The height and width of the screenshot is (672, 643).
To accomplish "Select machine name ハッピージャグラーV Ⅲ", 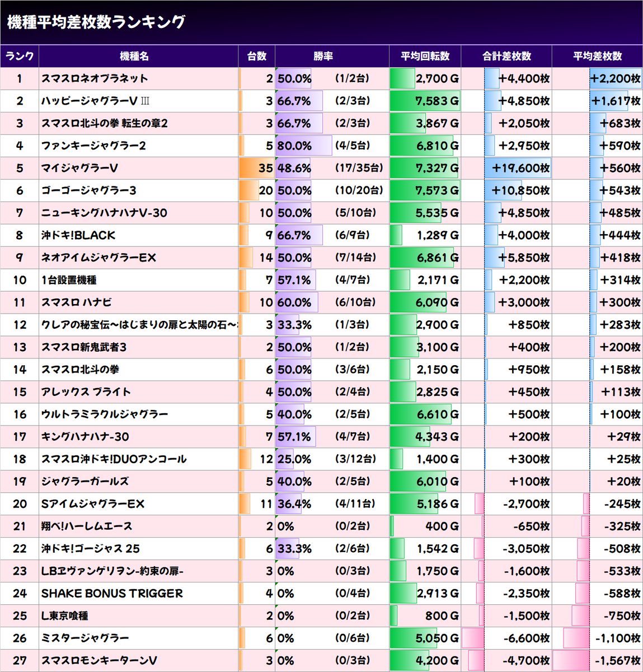I will point(95,101).
